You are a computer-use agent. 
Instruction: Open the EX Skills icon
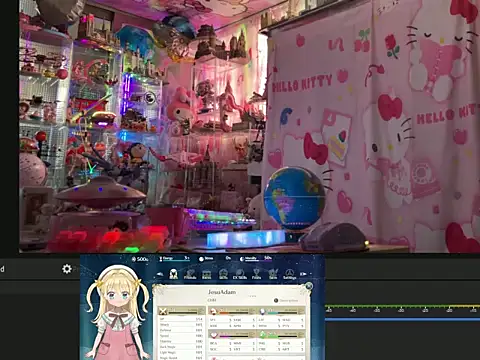click(240, 274)
